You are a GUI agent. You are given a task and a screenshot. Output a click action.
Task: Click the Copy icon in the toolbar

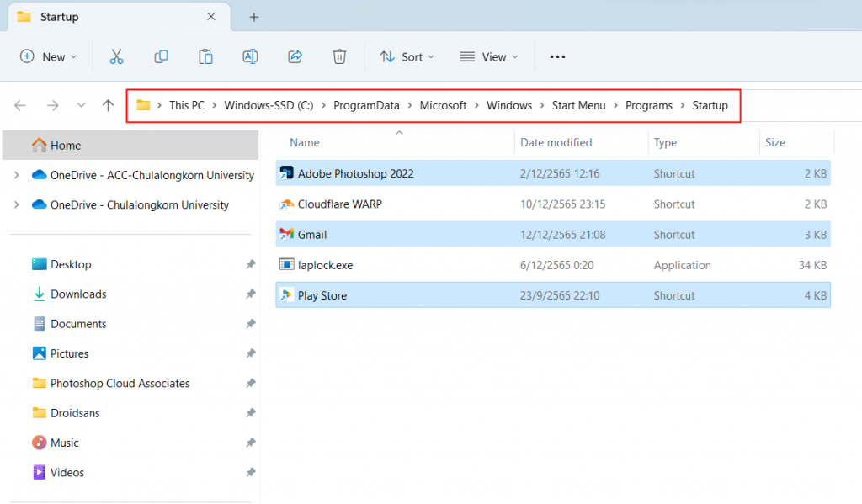(x=161, y=56)
